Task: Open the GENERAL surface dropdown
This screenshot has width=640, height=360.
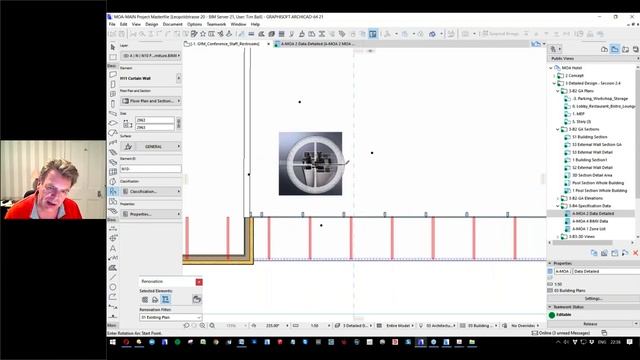Action: point(151,146)
